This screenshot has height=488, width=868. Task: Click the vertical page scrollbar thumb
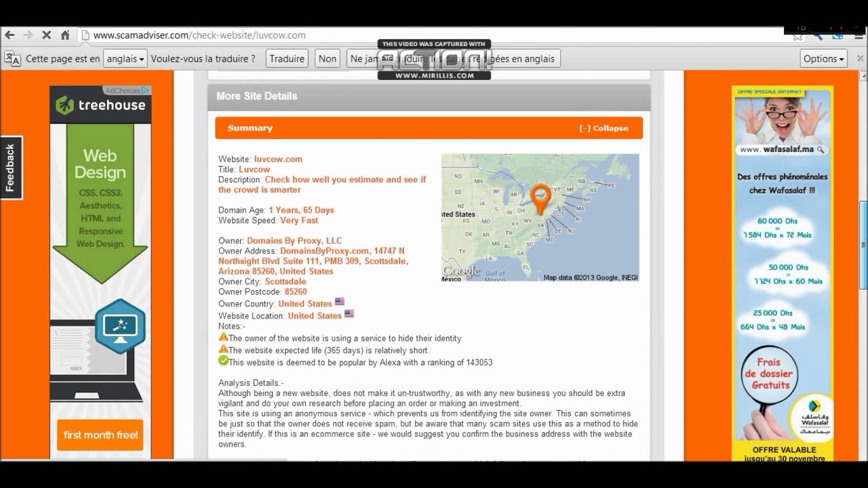click(x=863, y=245)
